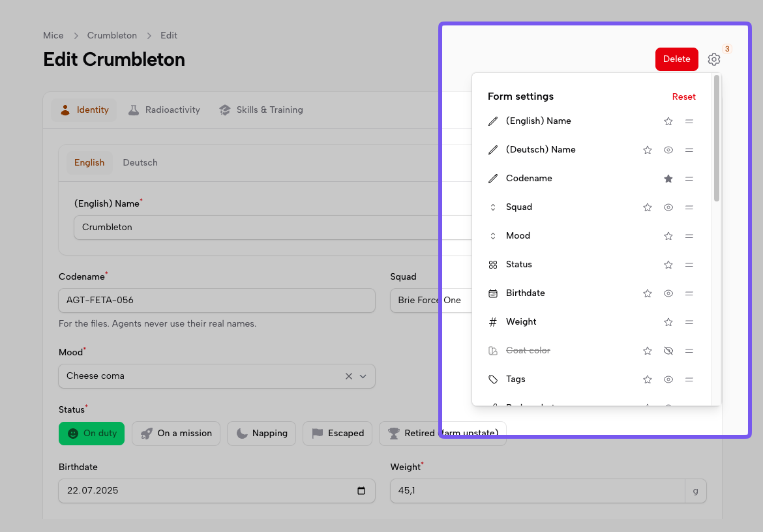Star the Coat color field

pyautogui.click(x=647, y=351)
